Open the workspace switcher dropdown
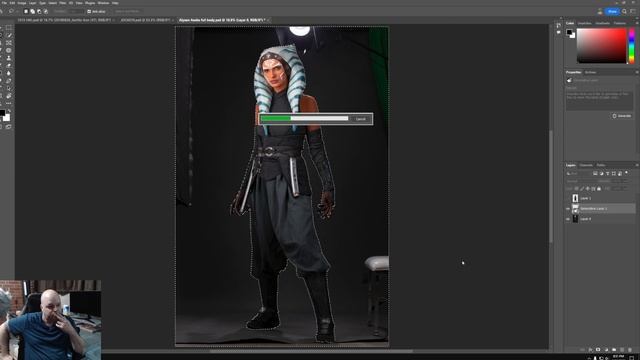This screenshot has height=360, width=640. [633, 11]
